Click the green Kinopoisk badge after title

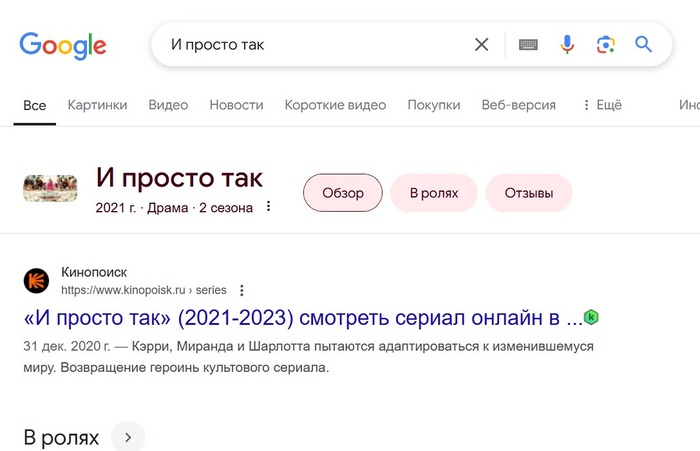pyautogui.click(x=591, y=317)
